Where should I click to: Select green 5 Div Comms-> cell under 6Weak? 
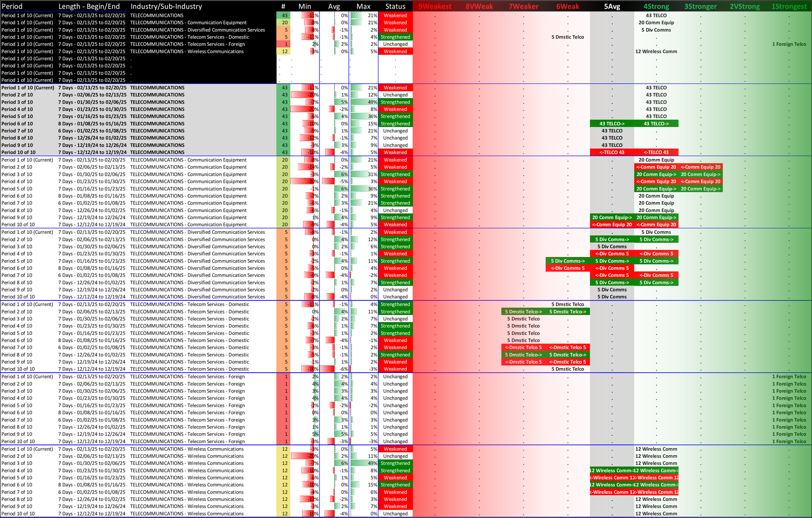point(568,261)
